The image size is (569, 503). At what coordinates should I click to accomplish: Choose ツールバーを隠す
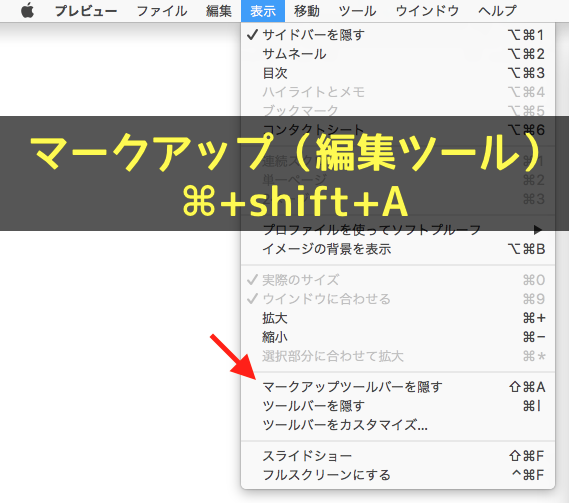[x=398, y=406]
